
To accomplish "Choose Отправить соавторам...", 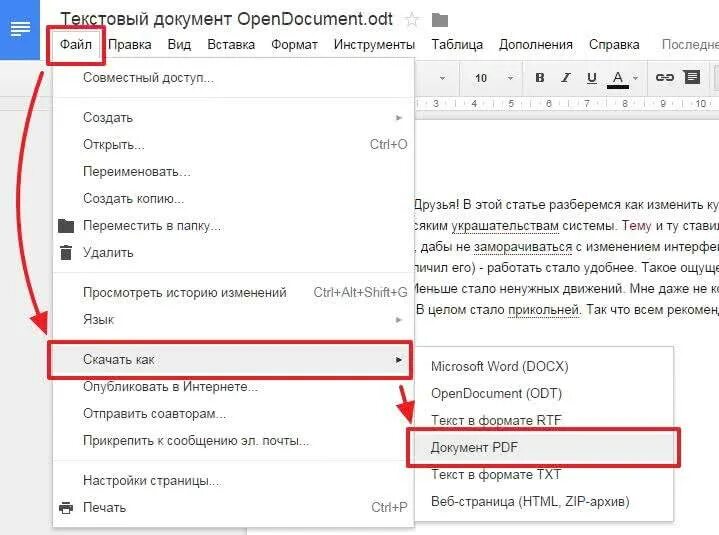I will click(x=233, y=414).
